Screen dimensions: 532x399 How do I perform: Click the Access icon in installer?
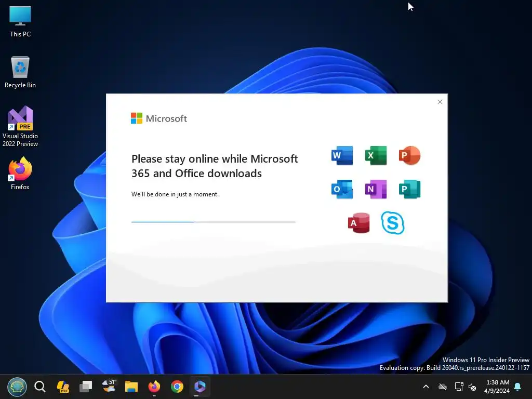359,223
